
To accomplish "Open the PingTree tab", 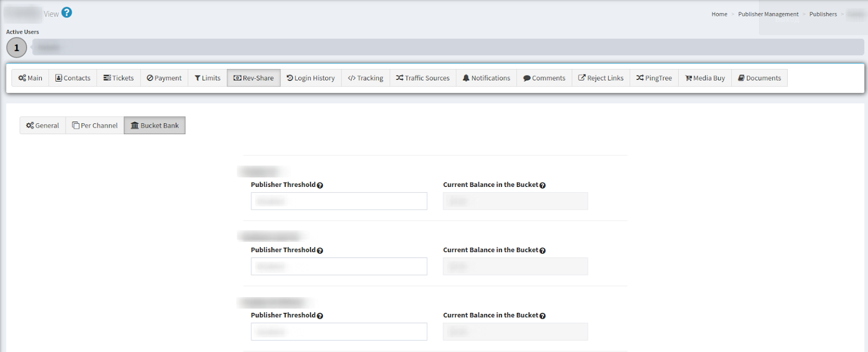I will point(654,78).
